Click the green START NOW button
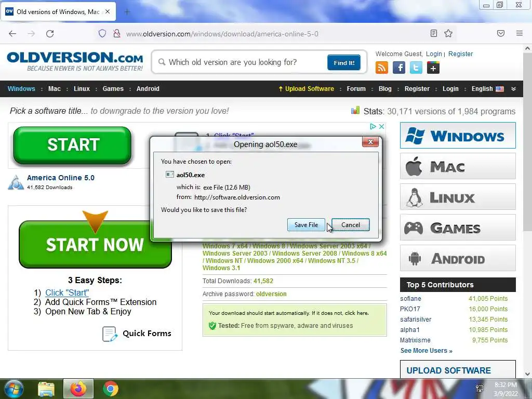The image size is (532, 399). [x=95, y=244]
